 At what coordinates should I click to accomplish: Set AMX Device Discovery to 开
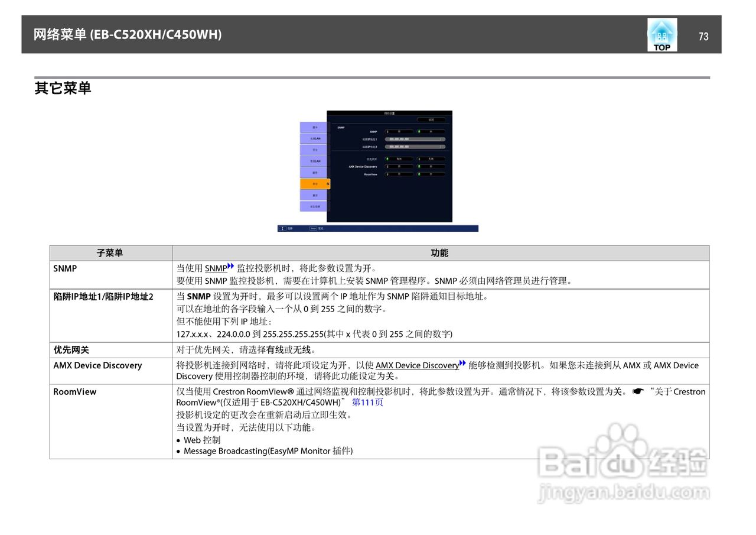pyautogui.click(x=399, y=167)
